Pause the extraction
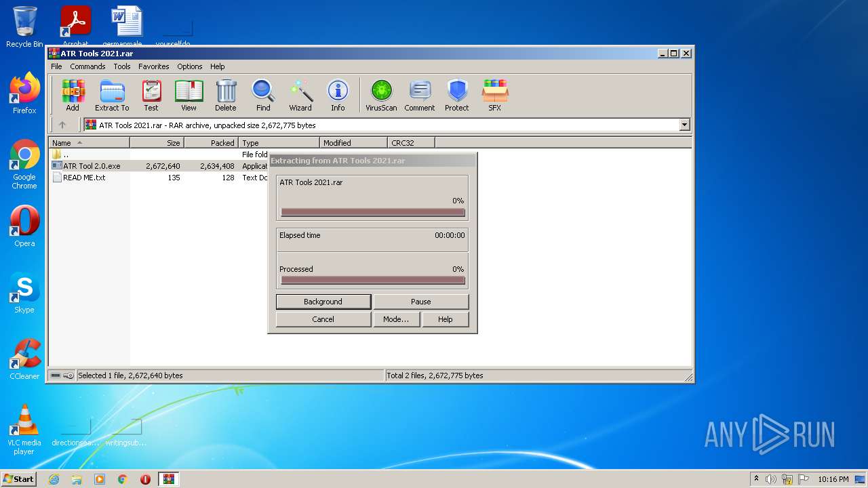Screen dimensions: 868x488 coord(420,302)
